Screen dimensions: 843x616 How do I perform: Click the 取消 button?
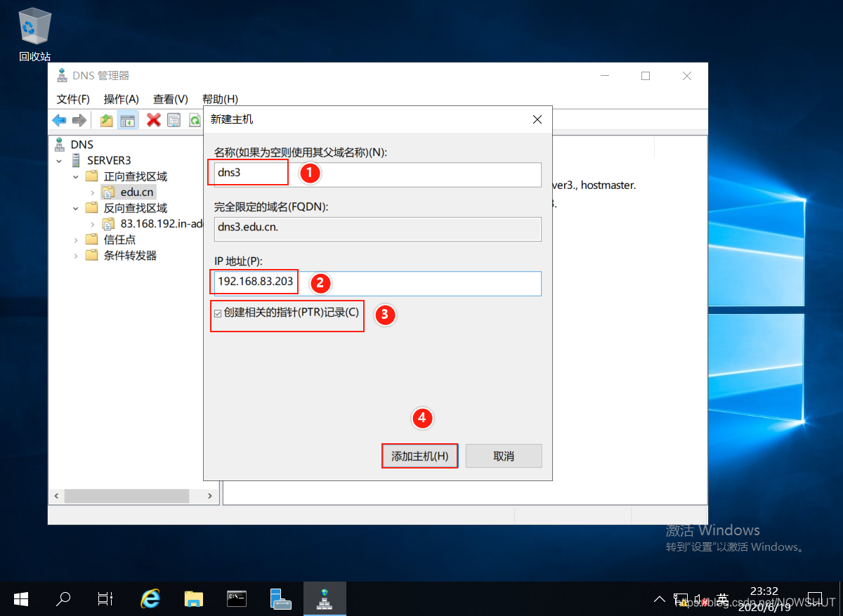point(503,456)
